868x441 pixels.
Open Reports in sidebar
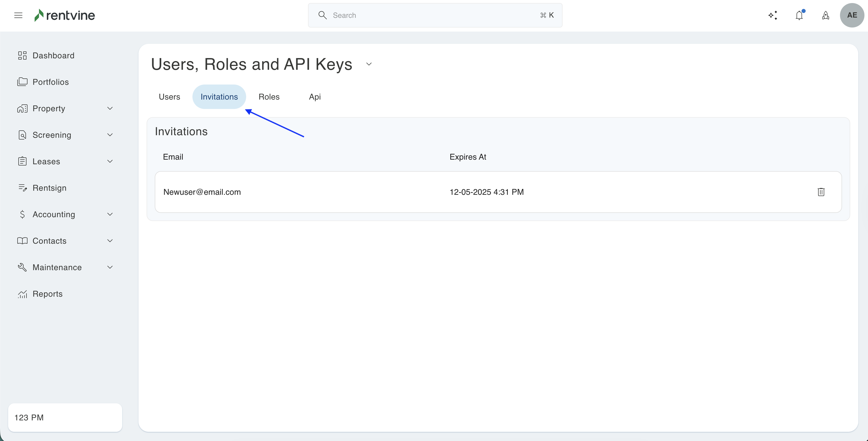pyautogui.click(x=48, y=294)
